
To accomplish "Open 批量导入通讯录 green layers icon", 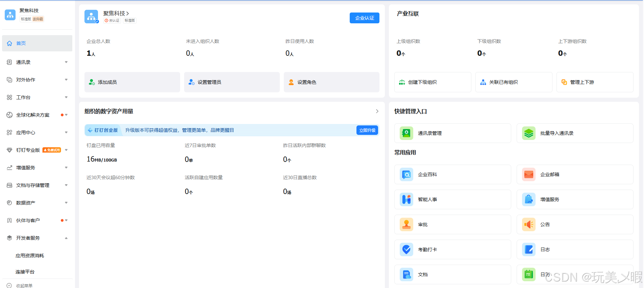I will [529, 133].
